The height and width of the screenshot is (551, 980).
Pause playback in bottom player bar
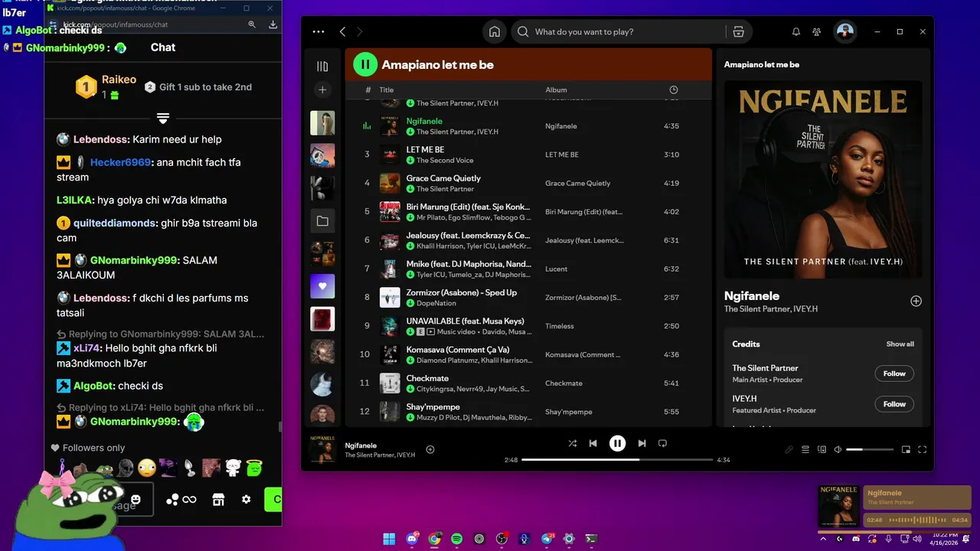click(617, 443)
